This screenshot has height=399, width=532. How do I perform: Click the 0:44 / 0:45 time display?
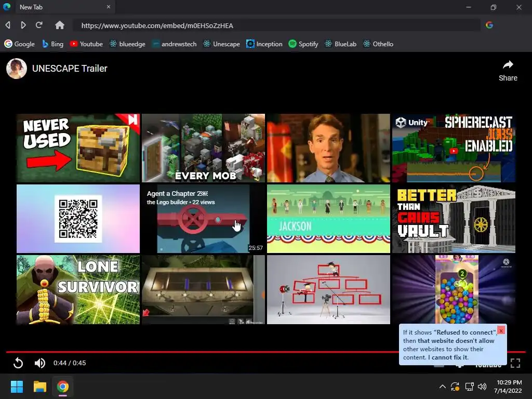click(x=70, y=363)
